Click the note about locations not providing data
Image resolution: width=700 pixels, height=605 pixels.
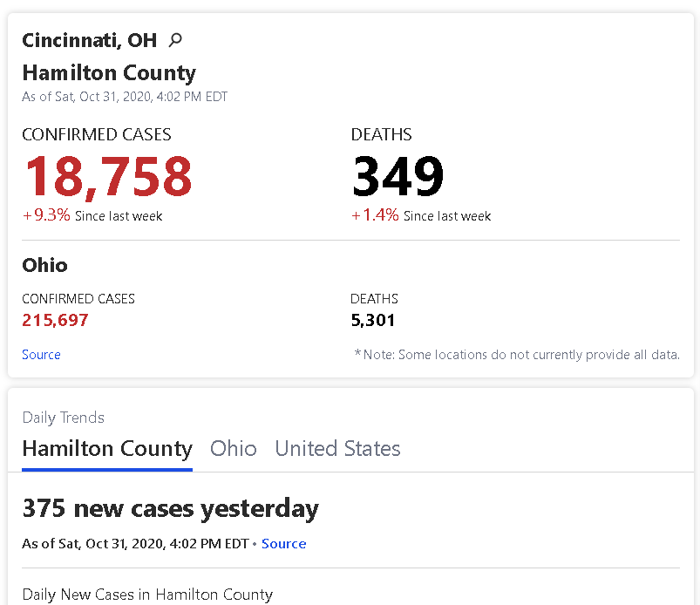tap(517, 355)
